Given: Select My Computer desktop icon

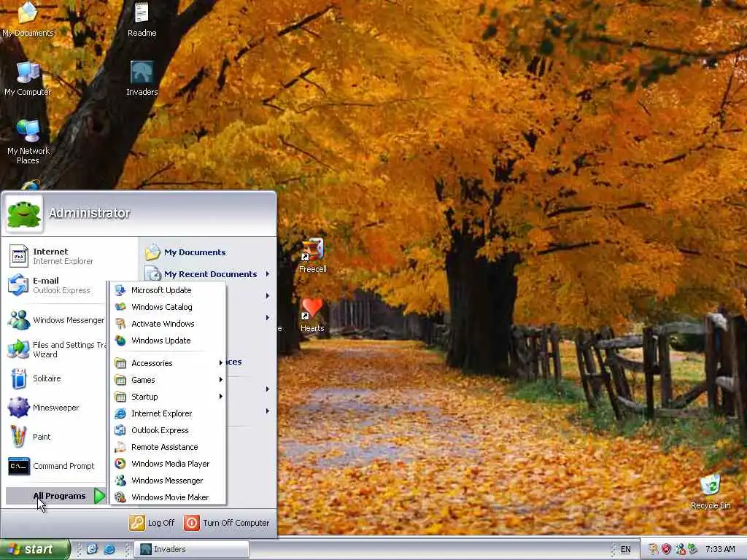Looking at the screenshot, I should point(28,79).
